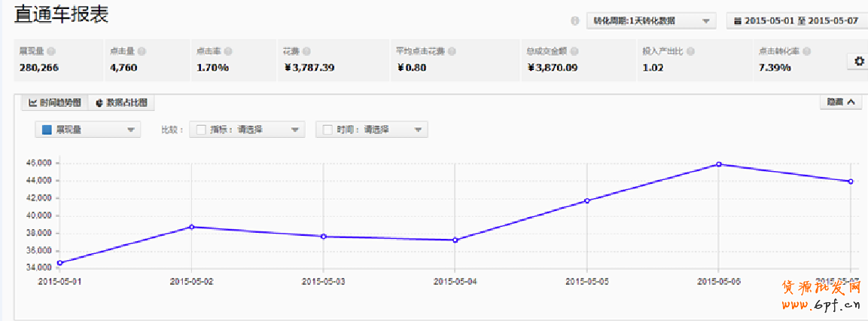Click the info icon next to 投入产出比
The height and width of the screenshot is (321, 868).
[690, 52]
